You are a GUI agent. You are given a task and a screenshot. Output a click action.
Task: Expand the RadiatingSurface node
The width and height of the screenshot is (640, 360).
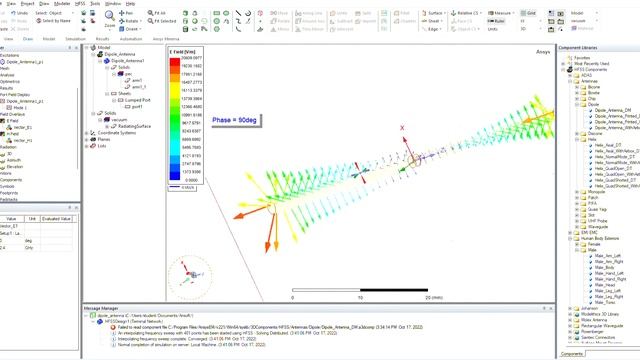pos(107,126)
